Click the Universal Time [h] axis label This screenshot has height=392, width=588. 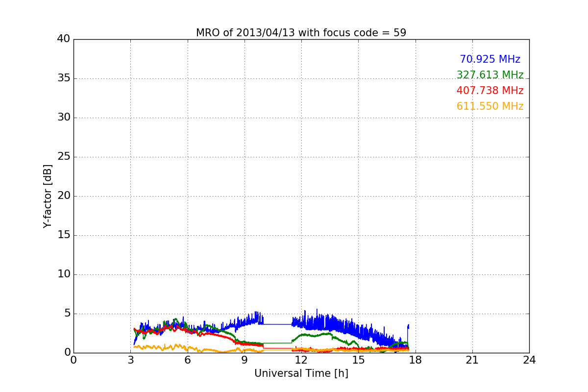301,373
